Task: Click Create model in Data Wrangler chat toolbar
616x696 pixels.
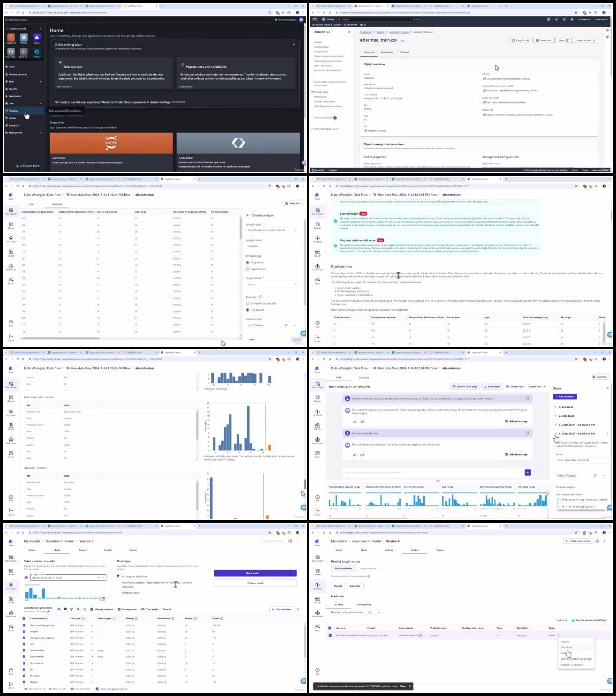Action: [515, 387]
